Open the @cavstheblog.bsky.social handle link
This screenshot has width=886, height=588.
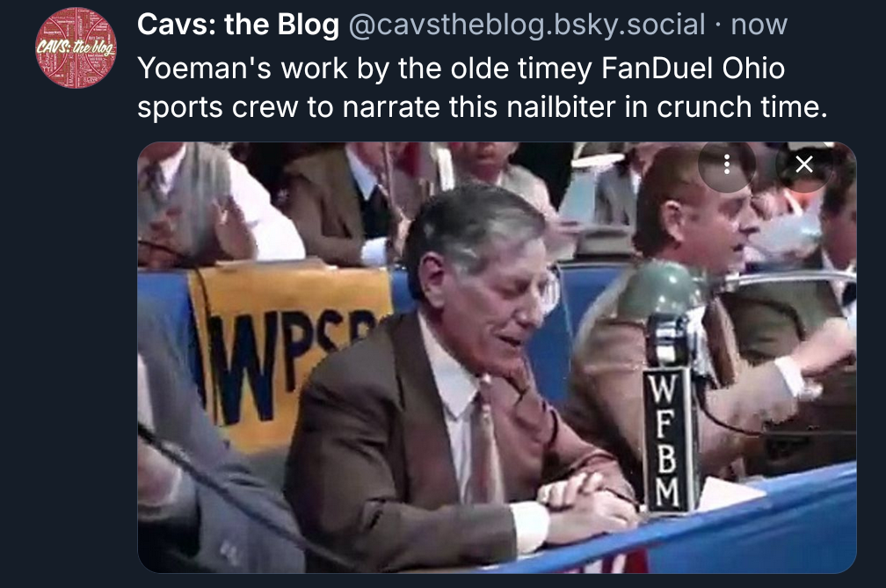(527, 25)
